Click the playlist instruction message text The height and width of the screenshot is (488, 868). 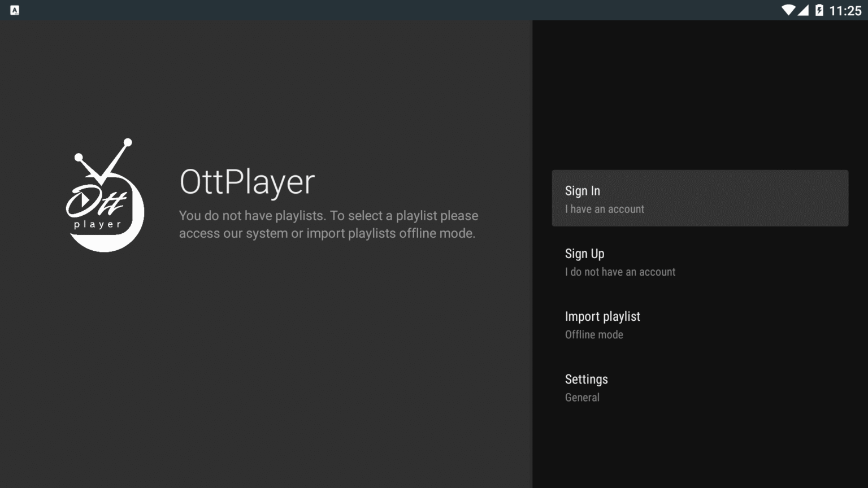point(328,224)
